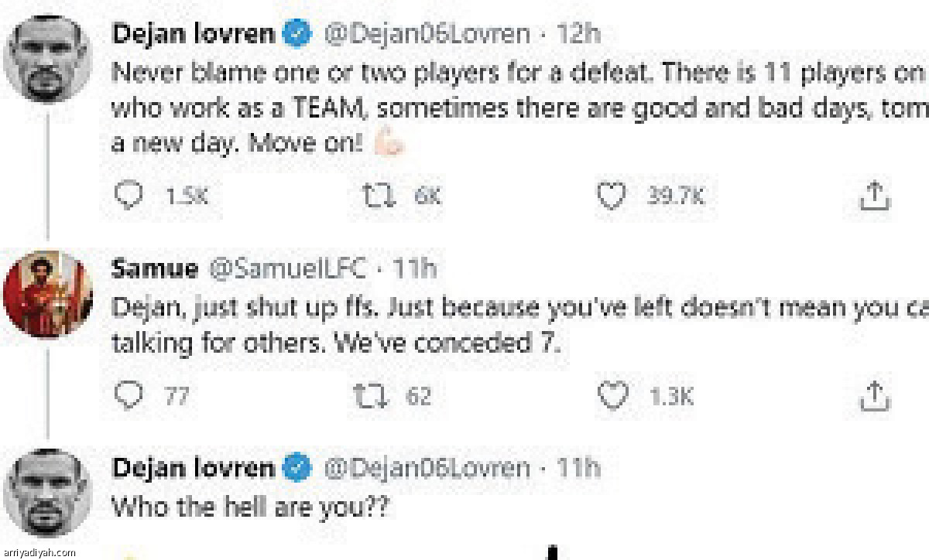
Task: Share Samuel's 'shut up' tweet
Action: [x=872, y=396]
